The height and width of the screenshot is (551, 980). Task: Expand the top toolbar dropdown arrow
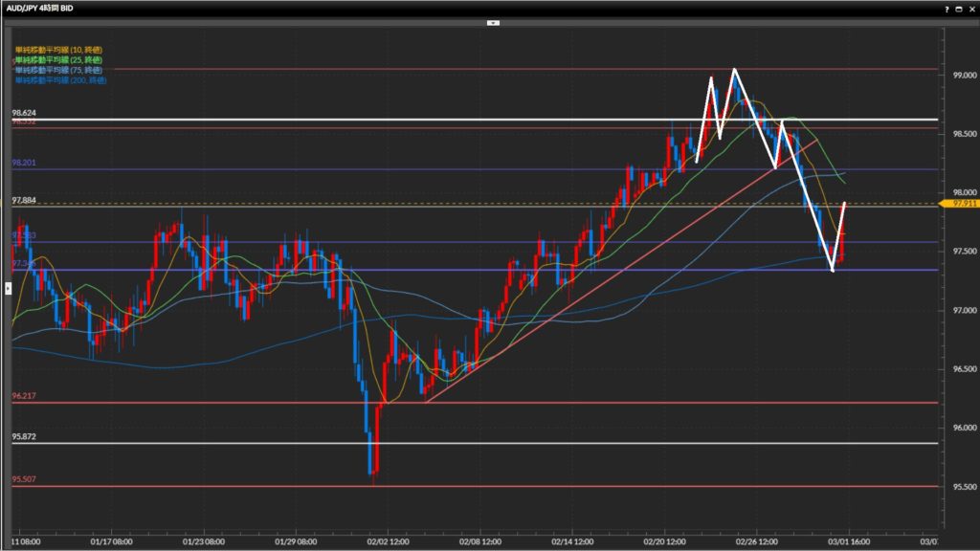[x=493, y=21]
